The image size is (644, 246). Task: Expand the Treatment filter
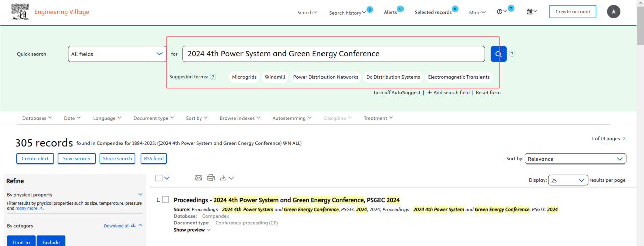pos(378,118)
